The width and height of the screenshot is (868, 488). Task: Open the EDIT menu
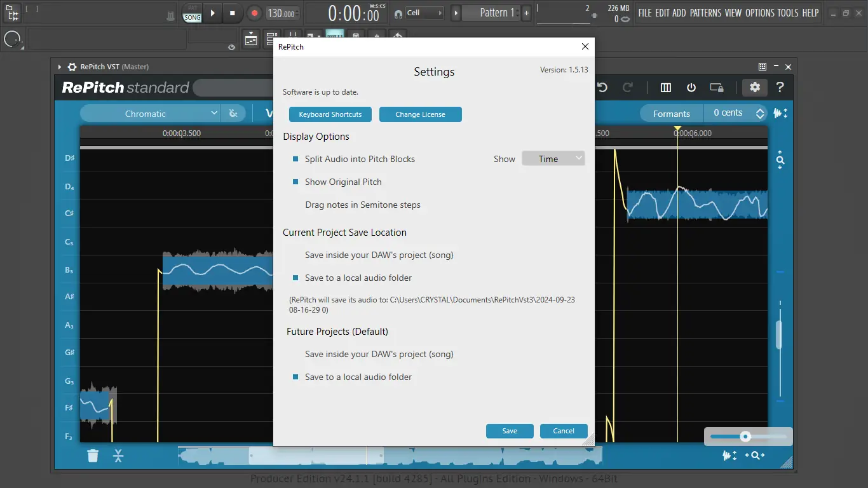pyautogui.click(x=662, y=13)
